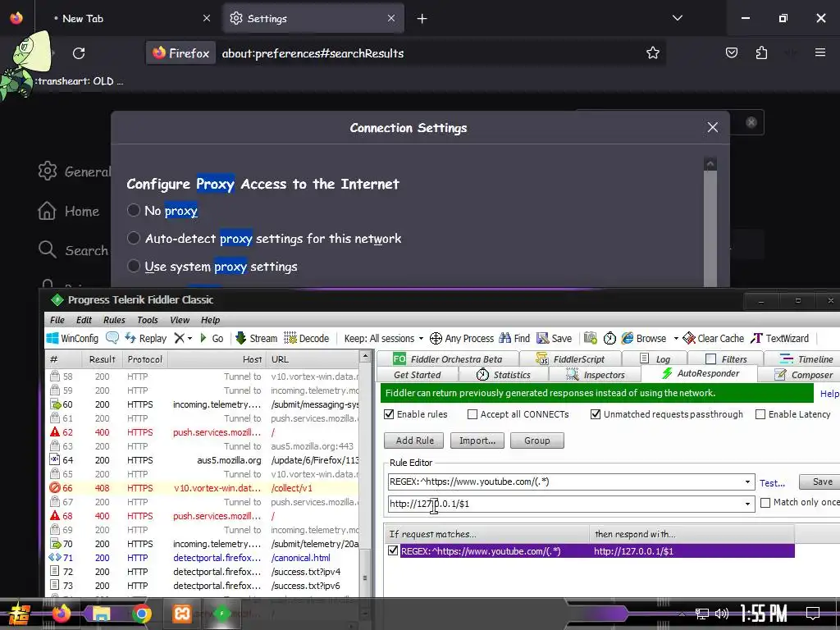Image resolution: width=840 pixels, height=630 pixels.
Task: Switch to the Inspectors tab
Action: click(x=596, y=374)
